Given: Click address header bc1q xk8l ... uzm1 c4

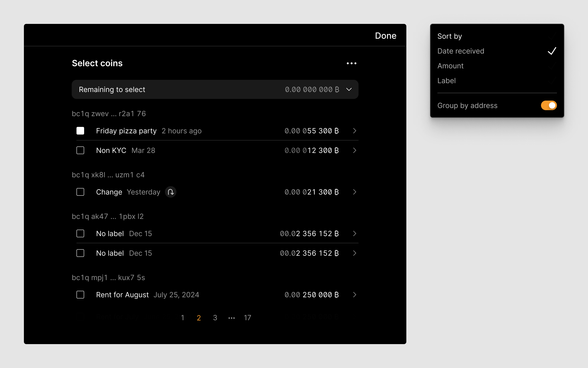Looking at the screenshot, I should (108, 175).
